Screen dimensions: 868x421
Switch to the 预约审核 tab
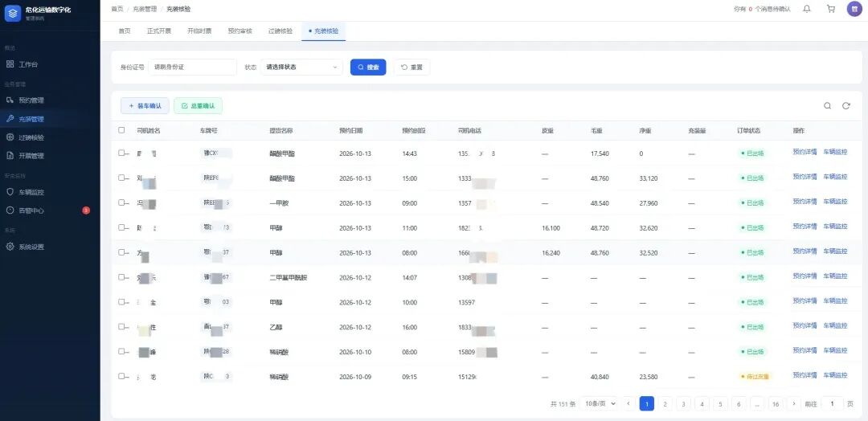[240, 31]
